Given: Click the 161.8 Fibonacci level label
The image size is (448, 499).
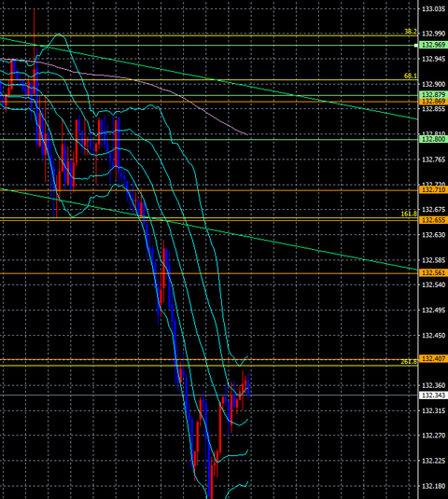Looking at the screenshot, I should pyautogui.click(x=409, y=214).
